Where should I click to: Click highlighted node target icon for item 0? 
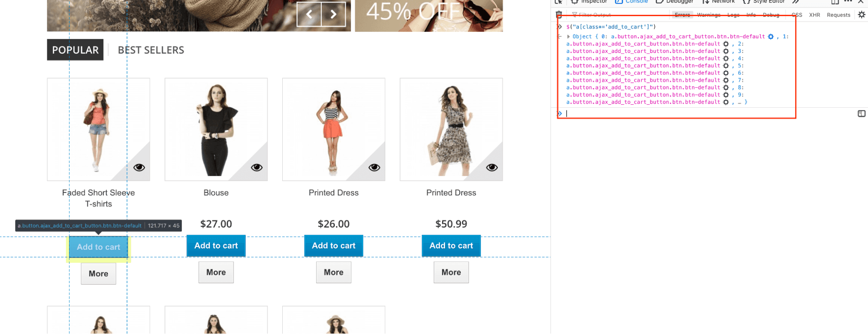tap(771, 37)
